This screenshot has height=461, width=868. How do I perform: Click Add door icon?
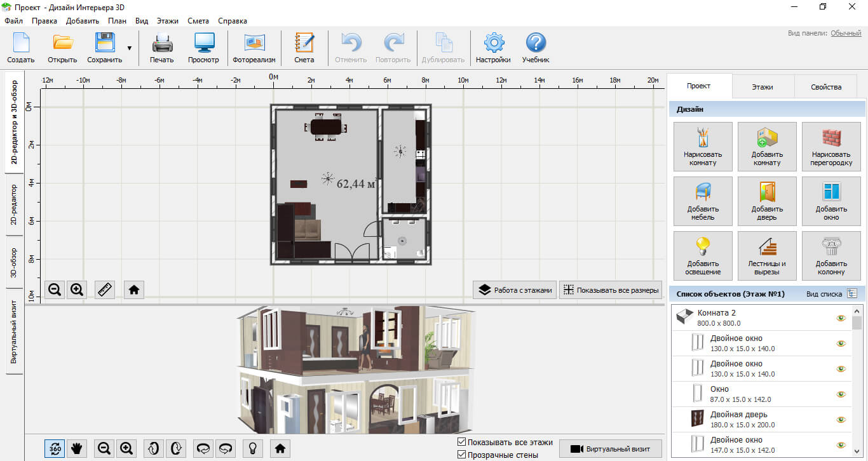(767, 201)
